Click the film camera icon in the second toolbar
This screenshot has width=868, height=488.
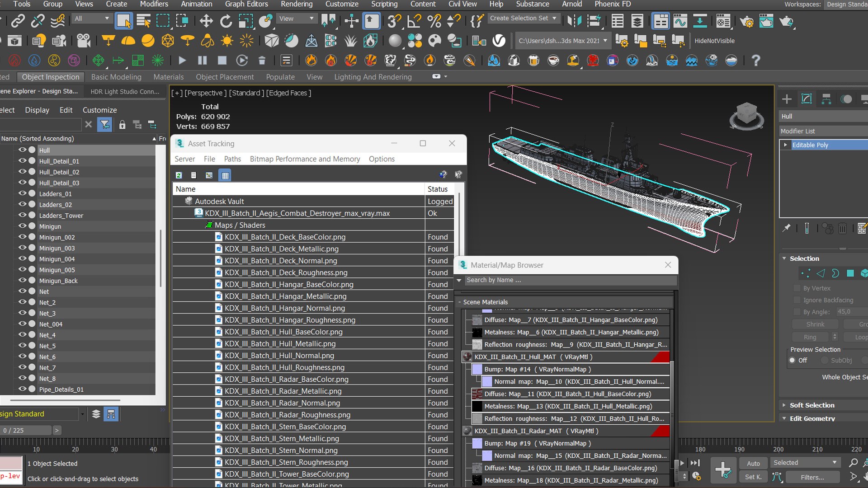83,41
